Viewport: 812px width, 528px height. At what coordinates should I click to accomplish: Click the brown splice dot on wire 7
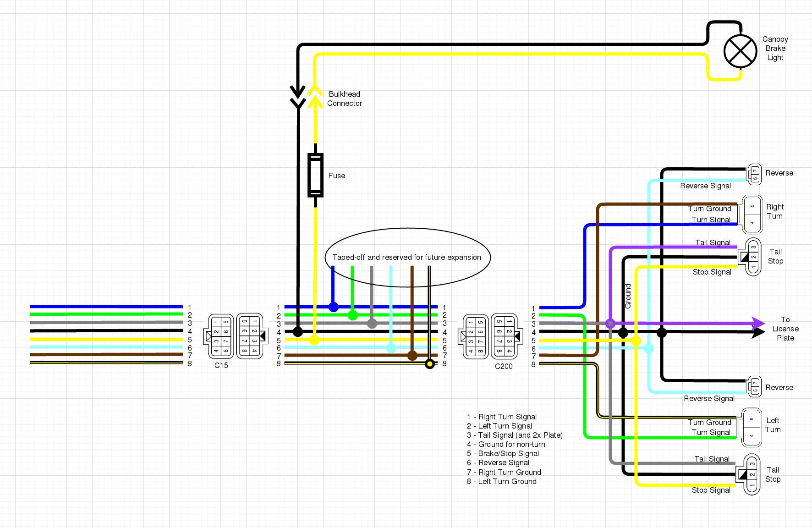412,356
